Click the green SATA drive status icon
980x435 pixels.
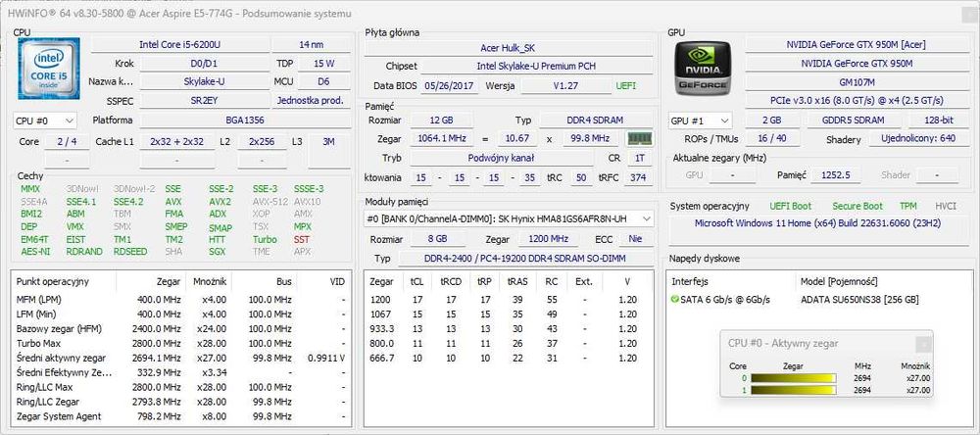tap(674, 300)
